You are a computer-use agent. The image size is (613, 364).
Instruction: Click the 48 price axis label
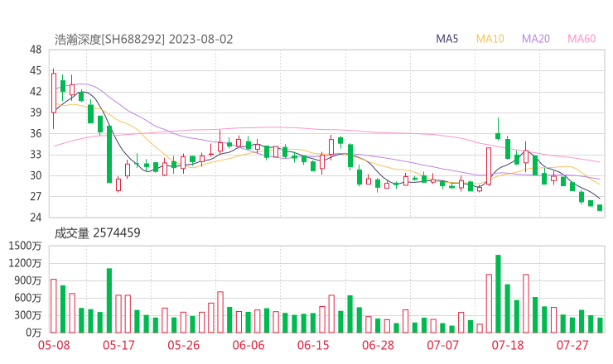[x=36, y=50]
